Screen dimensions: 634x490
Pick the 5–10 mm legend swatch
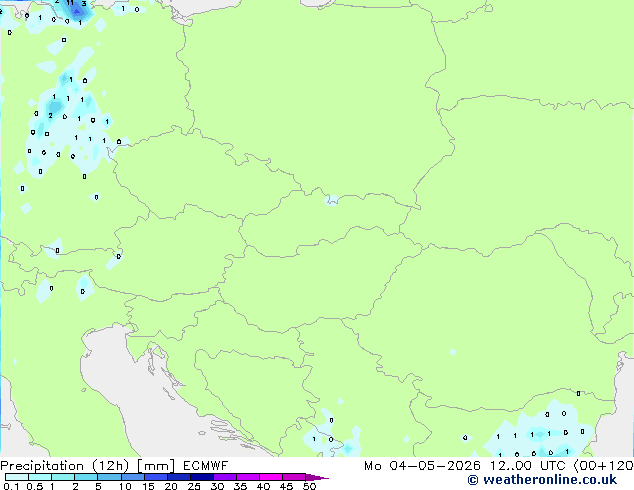[109, 477]
